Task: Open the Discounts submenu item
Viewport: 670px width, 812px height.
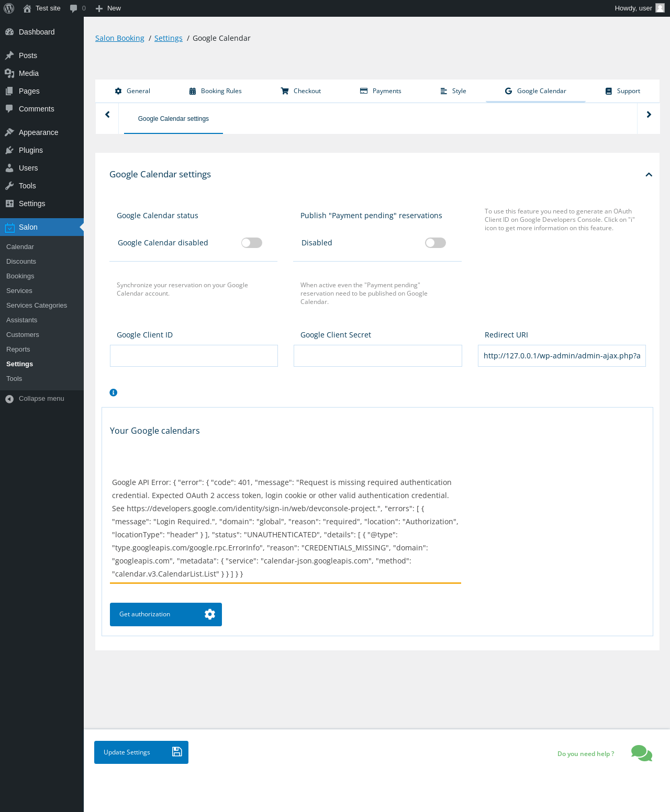Action: point(21,262)
